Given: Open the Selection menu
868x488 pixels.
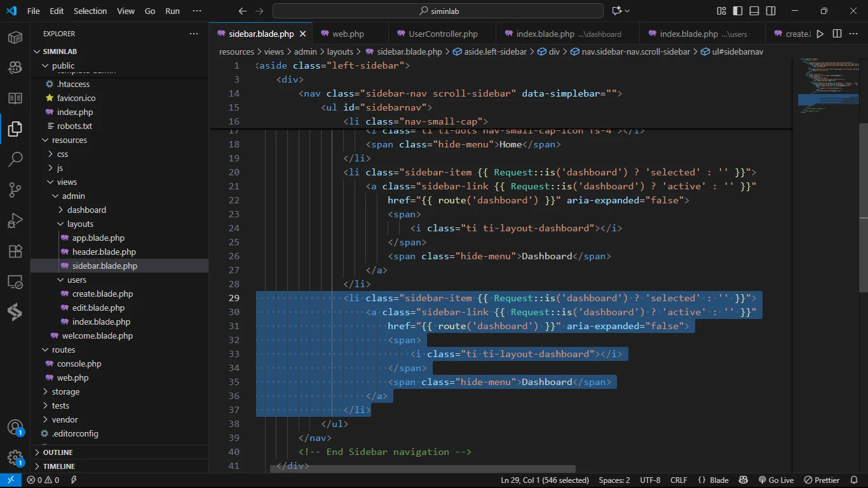Looking at the screenshot, I should [90, 11].
